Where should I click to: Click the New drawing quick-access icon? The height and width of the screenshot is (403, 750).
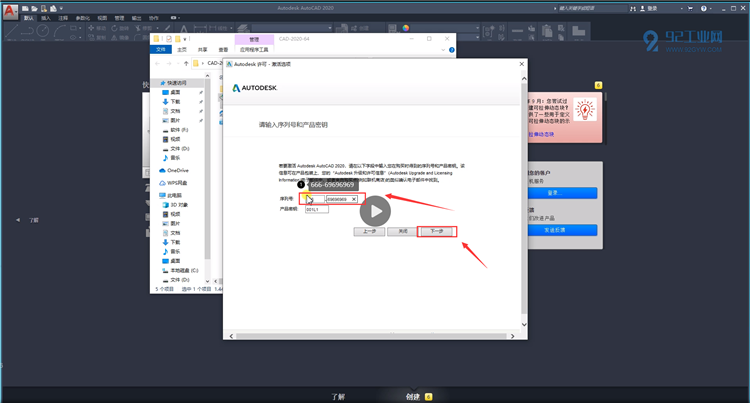(25, 9)
